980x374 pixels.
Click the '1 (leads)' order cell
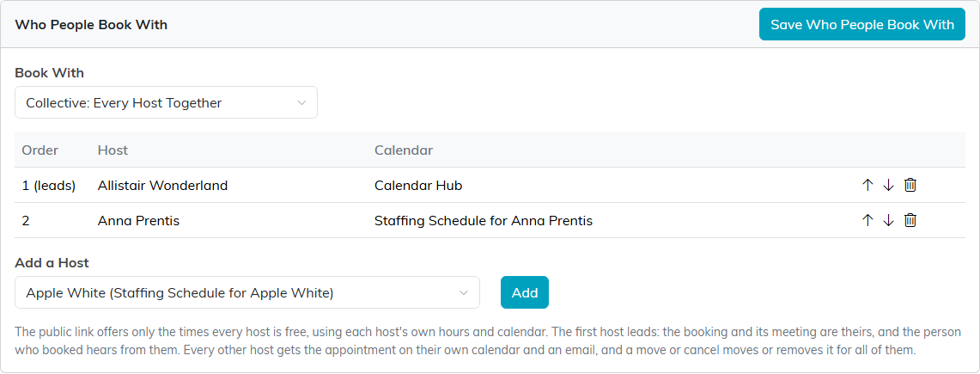coord(49,185)
